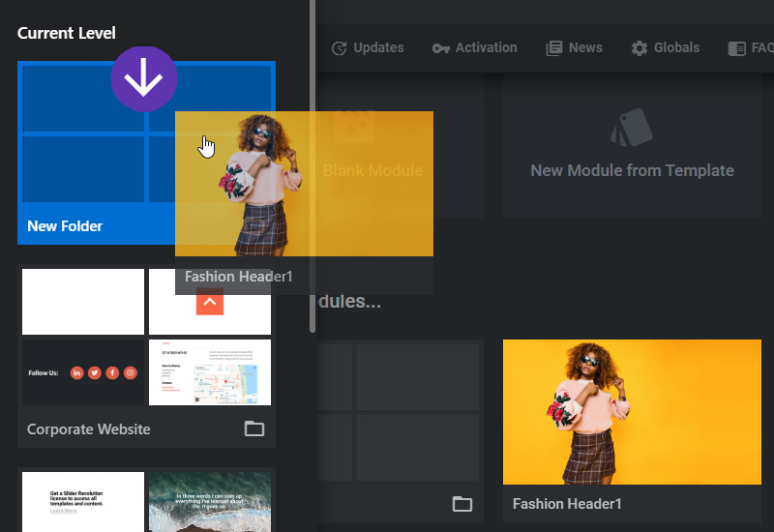Click the sidebar vertical scrollbar
This screenshot has height=532, width=774.
point(313,165)
